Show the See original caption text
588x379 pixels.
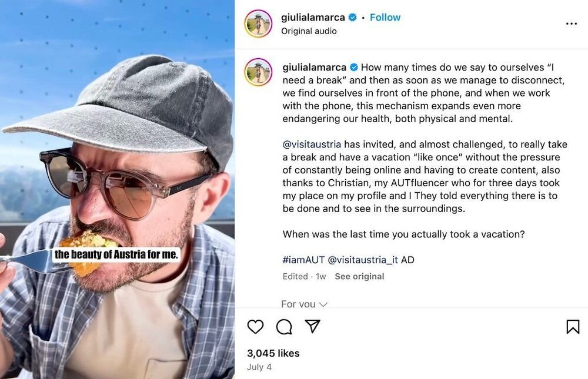point(359,276)
